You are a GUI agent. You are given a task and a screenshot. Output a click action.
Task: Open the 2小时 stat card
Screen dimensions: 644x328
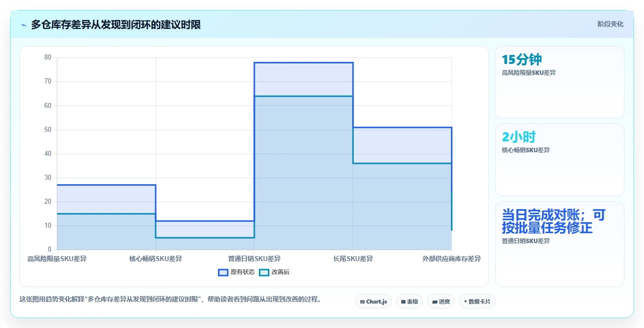[559, 160]
